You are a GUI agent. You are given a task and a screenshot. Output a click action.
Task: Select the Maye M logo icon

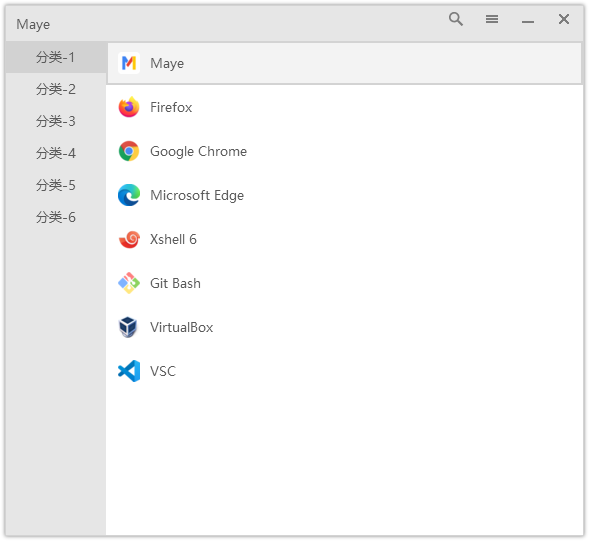(129, 63)
